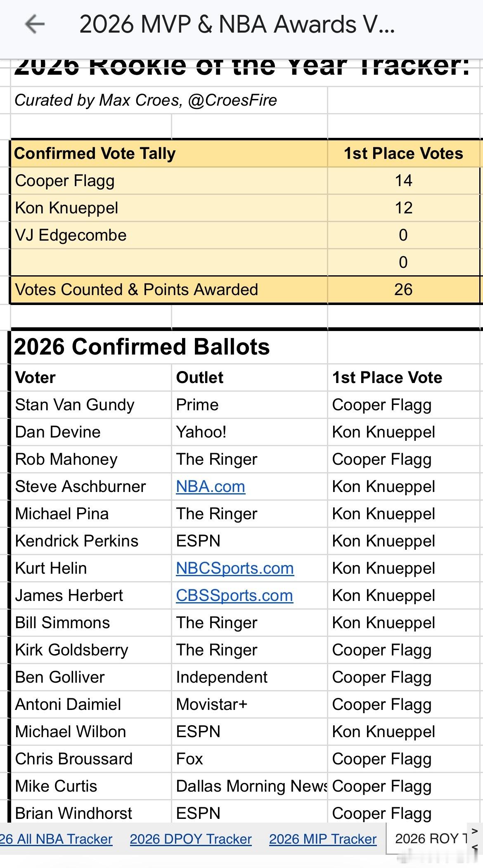Tap the back arrow in the header
This screenshot has width=483, height=868.
35,24
